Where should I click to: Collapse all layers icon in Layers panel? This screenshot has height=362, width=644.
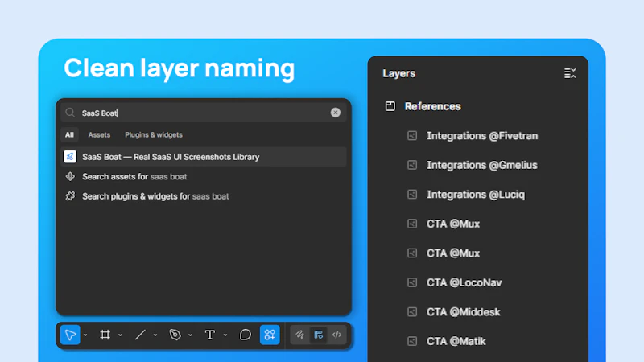(x=570, y=73)
